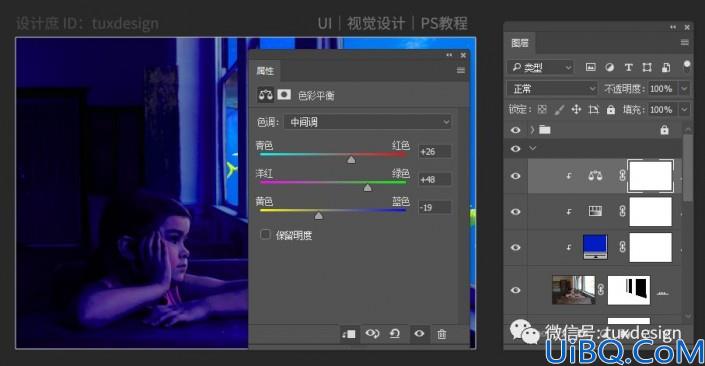Delete the adjustment via trash icon
705x366 pixels.
pyautogui.click(x=442, y=334)
